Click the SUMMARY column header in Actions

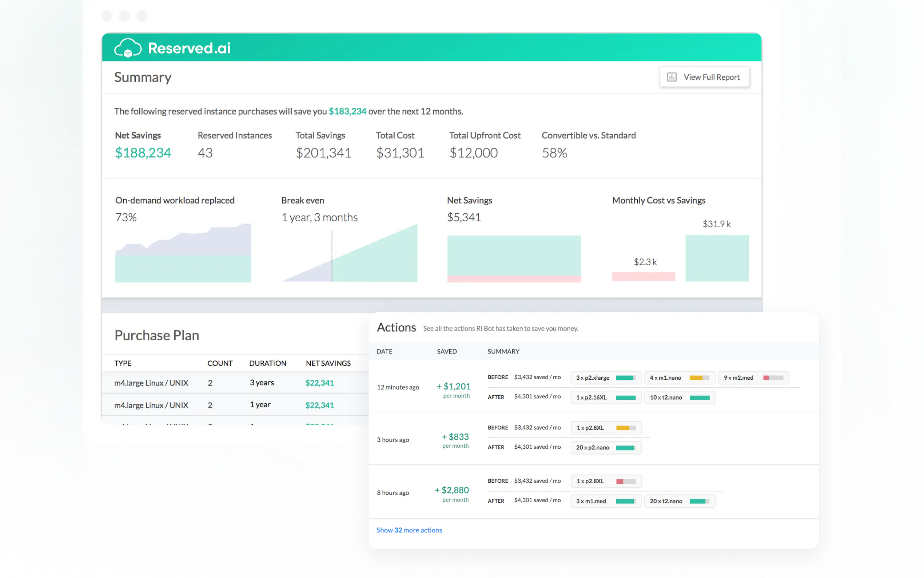(503, 351)
